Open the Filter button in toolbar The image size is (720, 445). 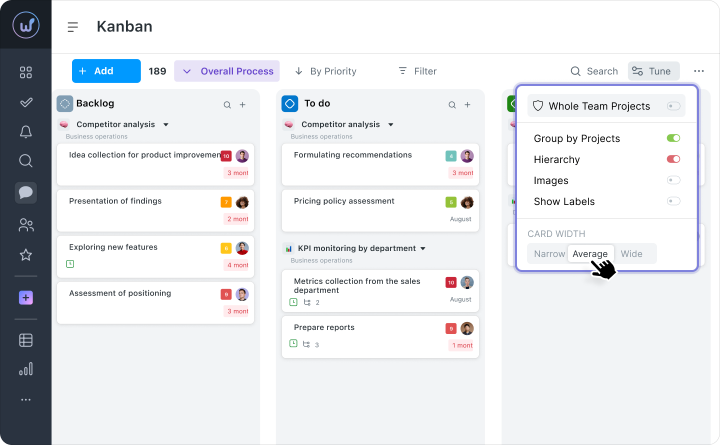[417, 71]
